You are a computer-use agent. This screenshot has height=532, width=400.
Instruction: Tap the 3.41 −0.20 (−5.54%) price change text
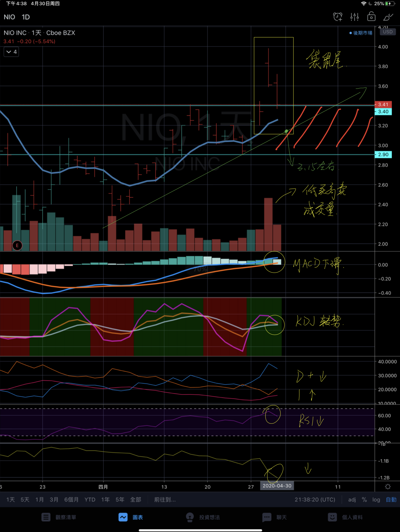pos(29,41)
